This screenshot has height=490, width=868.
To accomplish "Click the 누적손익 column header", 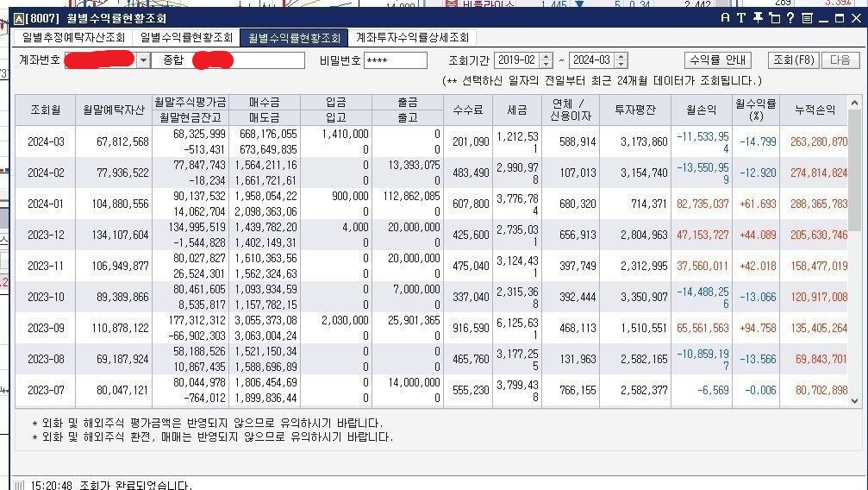I will click(815, 110).
